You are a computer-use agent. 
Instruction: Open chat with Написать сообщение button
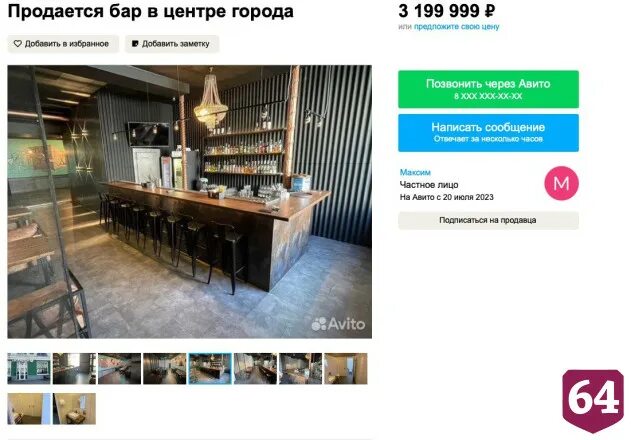click(x=488, y=133)
